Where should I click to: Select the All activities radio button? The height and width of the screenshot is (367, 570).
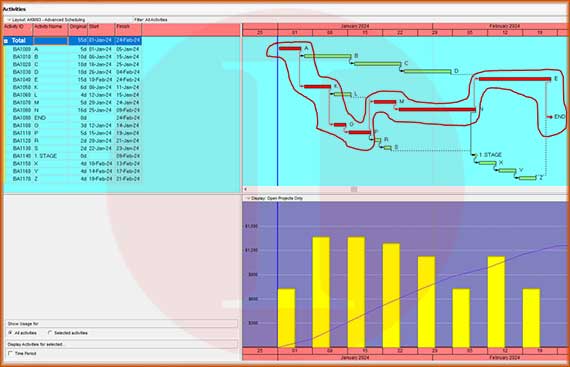[11, 333]
